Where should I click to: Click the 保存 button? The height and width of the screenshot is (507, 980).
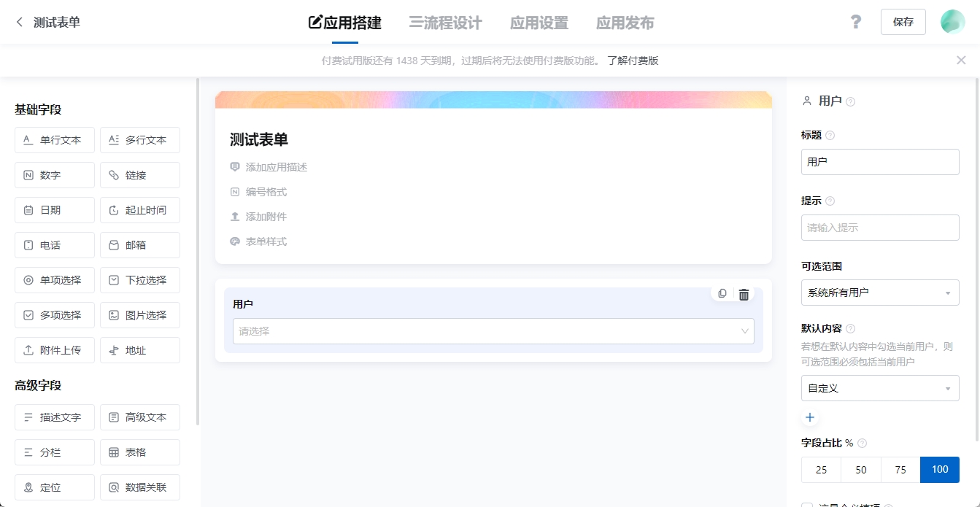(x=903, y=22)
